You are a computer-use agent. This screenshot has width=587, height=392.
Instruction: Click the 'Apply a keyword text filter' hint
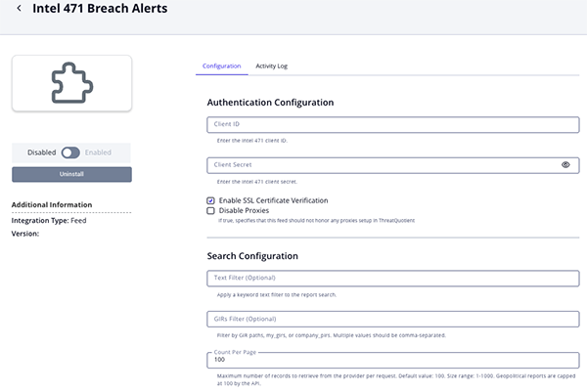[x=277, y=295]
